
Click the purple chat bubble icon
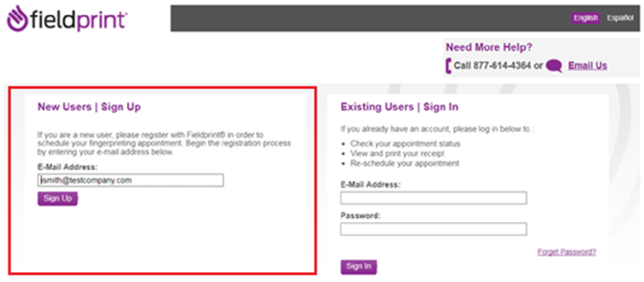(554, 66)
